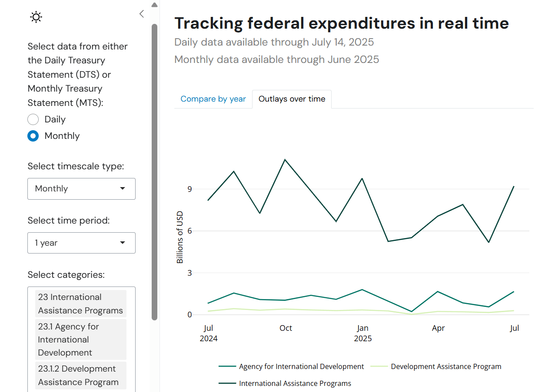Viewport: 555px width, 392px height.
Task: Open the Monthly timescale type dropdown
Action: [x=81, y=188]
